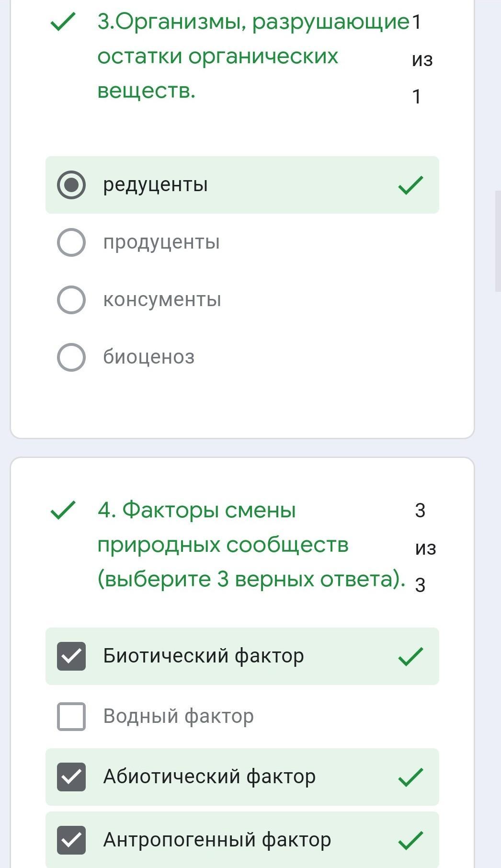Click green checkmark beside Антропогенный фактор
This screenshot has height=868, width=501.
pyautogui.click(x=410, y=841)
